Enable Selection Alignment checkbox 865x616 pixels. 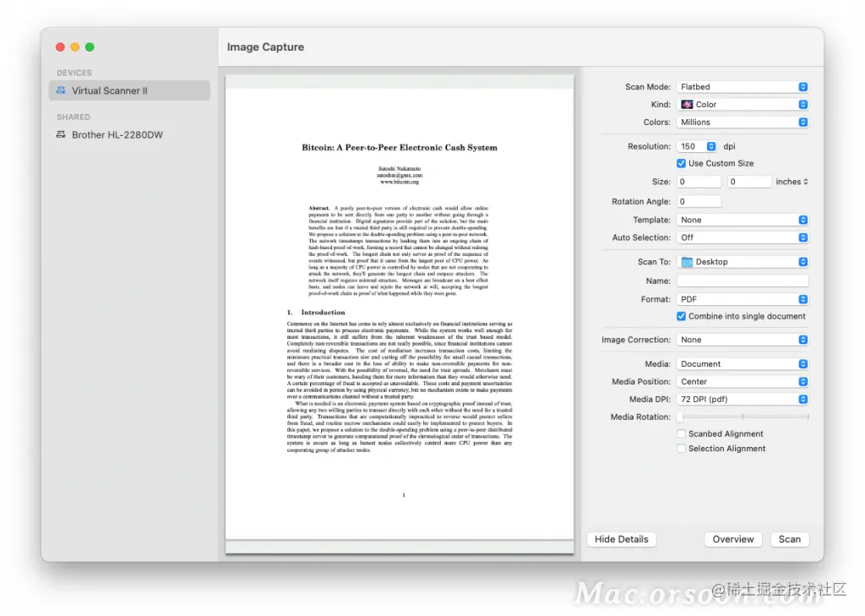click(682, 449)
